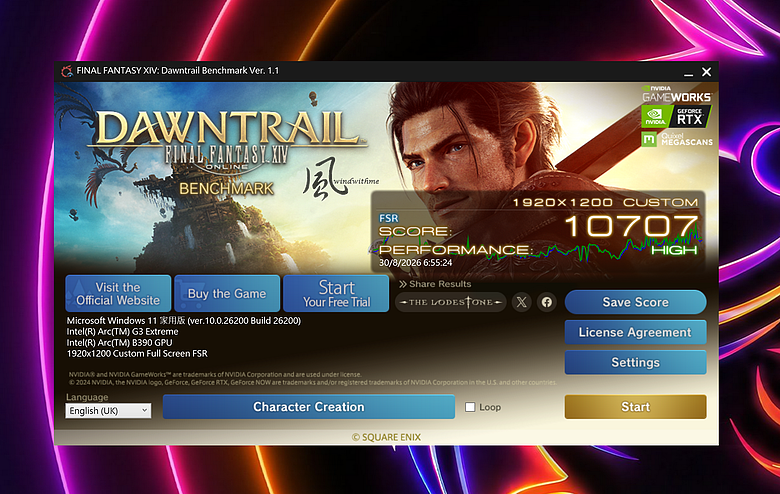The width and height of the screenshot is (780, 494).
Task: Click the NVIDIA GameWorks logo
Action: click(x=677, y=94)
